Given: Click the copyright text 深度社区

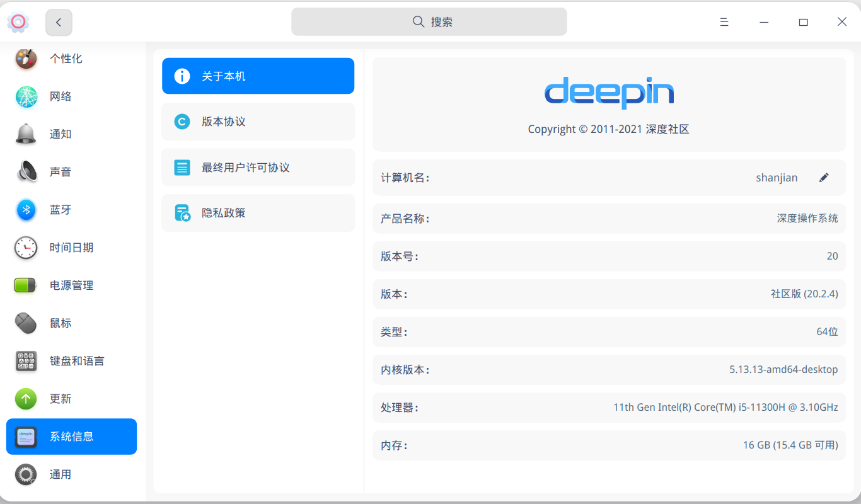Looking at the screenshot, I should (x=667, y=129).
